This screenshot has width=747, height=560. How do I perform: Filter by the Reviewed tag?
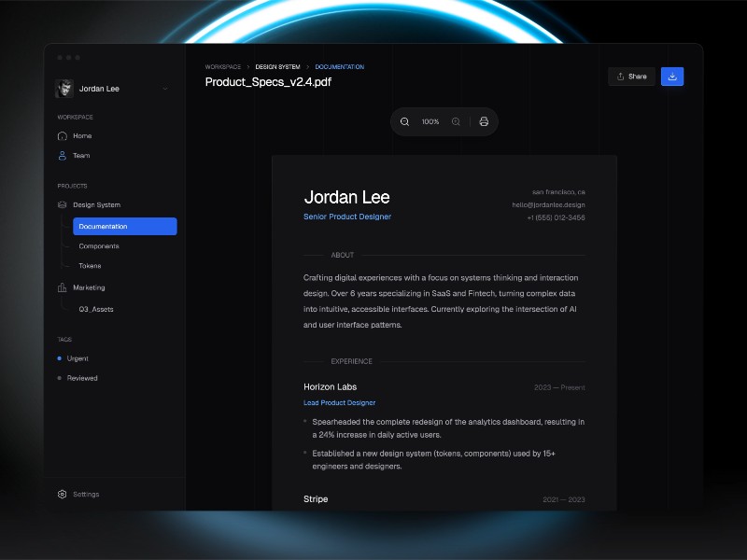(82, 378)
